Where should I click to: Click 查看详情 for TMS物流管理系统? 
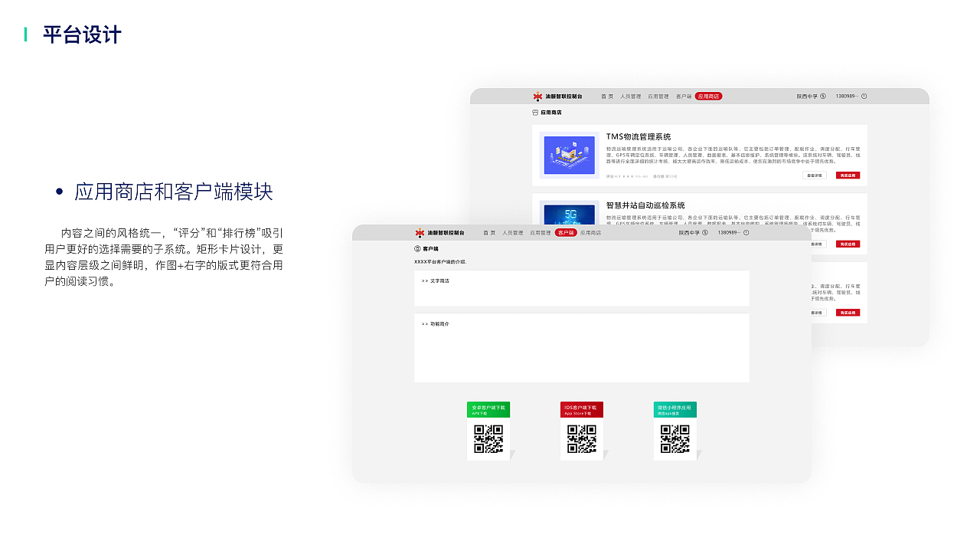(815, 175)
